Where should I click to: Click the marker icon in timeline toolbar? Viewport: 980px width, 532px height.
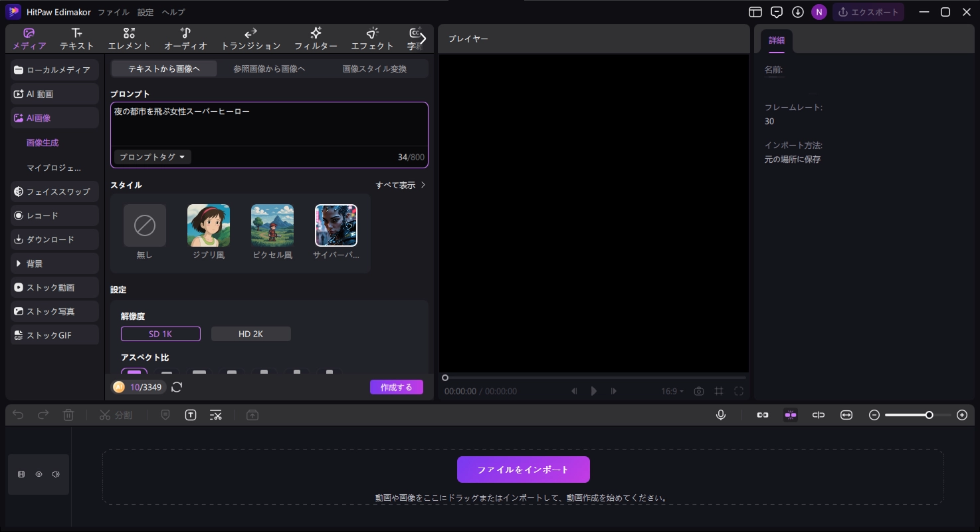165,415
